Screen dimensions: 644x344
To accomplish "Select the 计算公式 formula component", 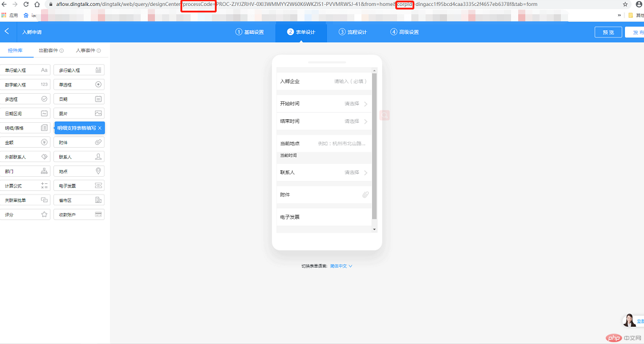I will 26,185.
